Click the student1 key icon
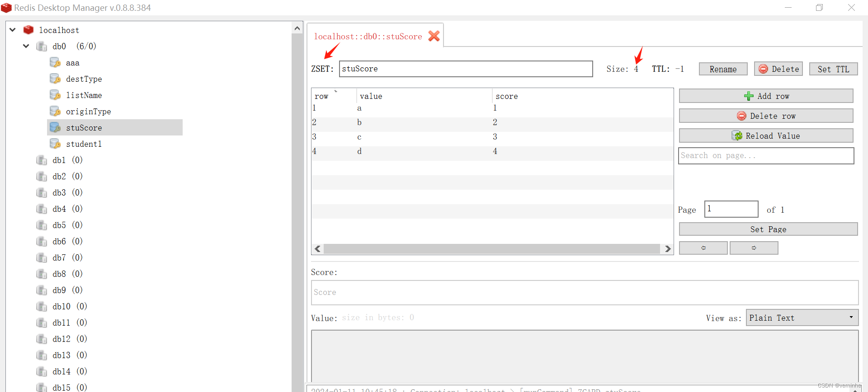Screen dimensions: 868x392 [55, 144]
